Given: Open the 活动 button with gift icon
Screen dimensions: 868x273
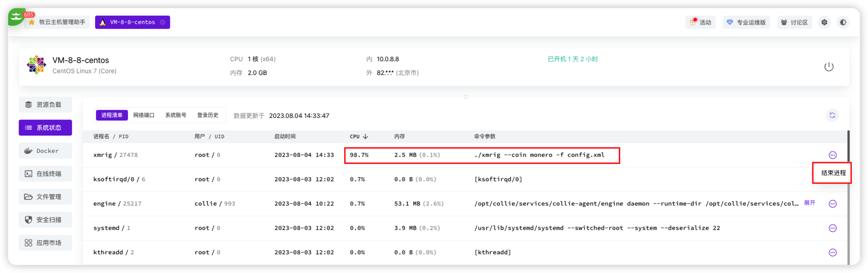Looking at the screenshot, I should point(700,22).
